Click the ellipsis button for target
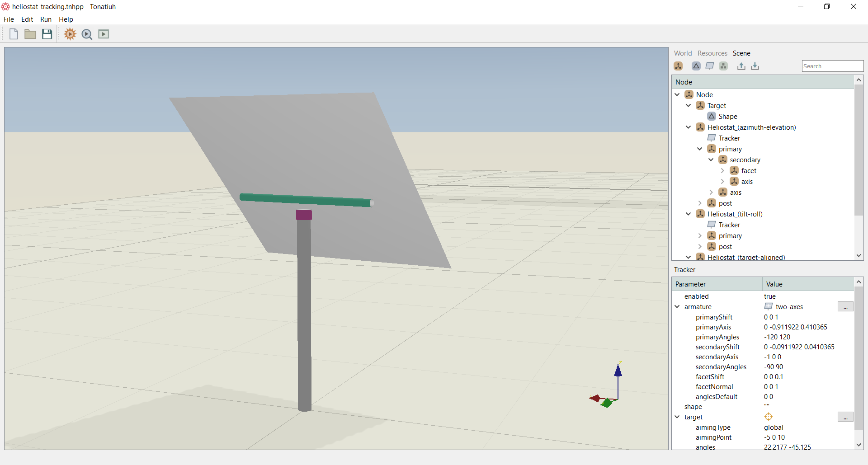Screen dimensions: 868x465 point(845,417)
